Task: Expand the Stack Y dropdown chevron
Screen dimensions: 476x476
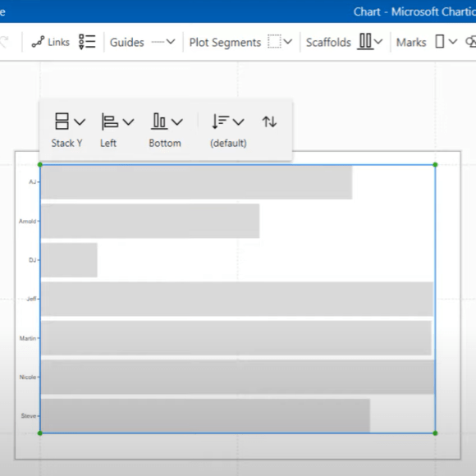Action: 80,122
